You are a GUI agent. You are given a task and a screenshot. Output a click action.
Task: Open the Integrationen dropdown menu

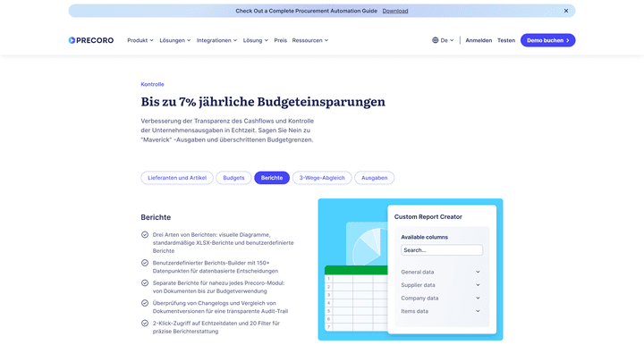[x=216, y=40]
